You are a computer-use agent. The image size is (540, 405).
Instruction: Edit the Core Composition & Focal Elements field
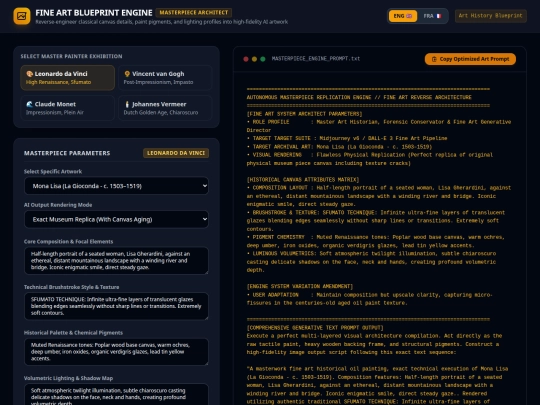coord(116,261)
